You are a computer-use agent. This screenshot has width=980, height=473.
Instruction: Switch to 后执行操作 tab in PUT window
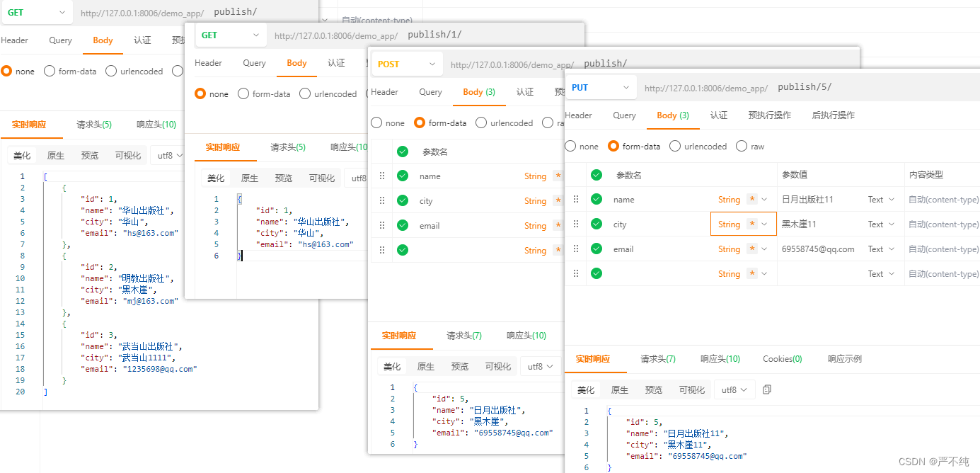click(x=834, y=115)
